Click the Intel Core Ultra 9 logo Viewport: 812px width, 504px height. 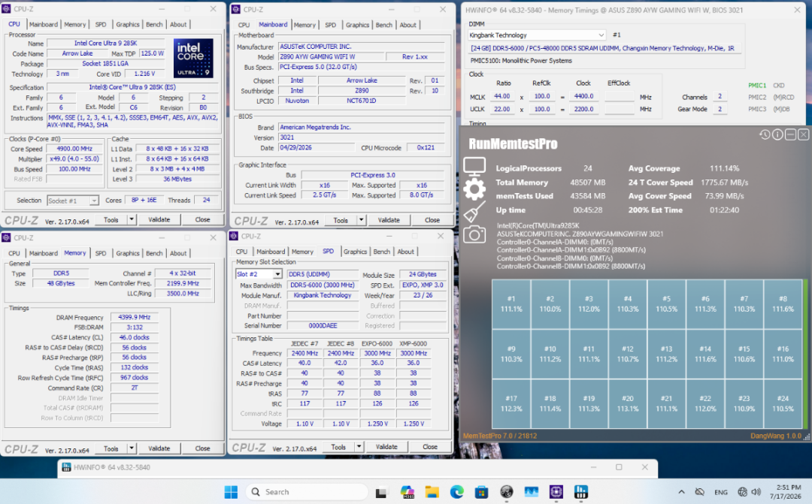193,58
